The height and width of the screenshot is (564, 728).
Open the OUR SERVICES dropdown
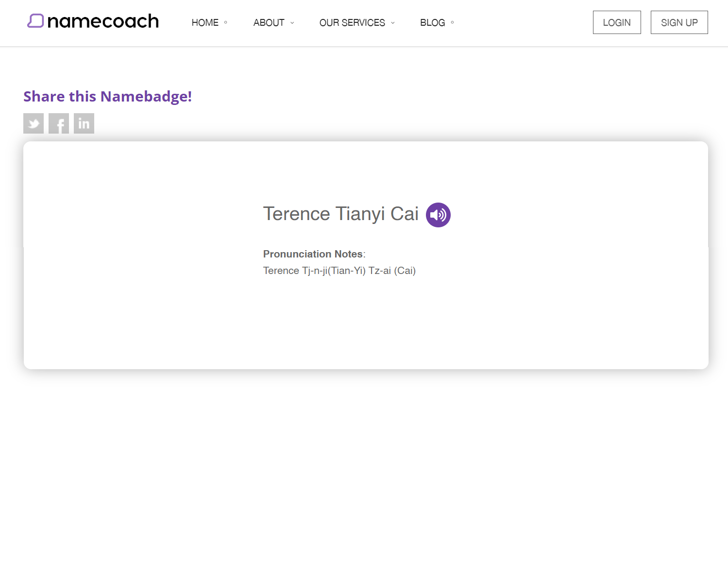pos(352,22)
